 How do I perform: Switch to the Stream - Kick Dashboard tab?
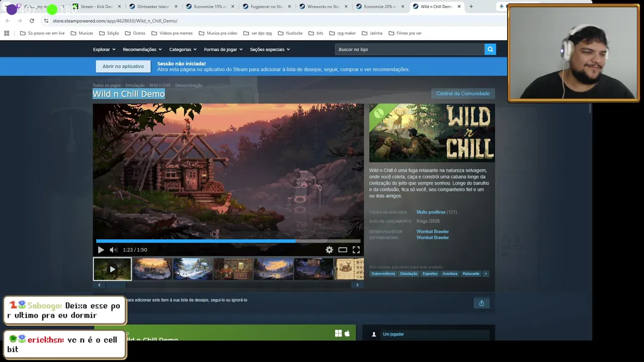tap(97, 7)
